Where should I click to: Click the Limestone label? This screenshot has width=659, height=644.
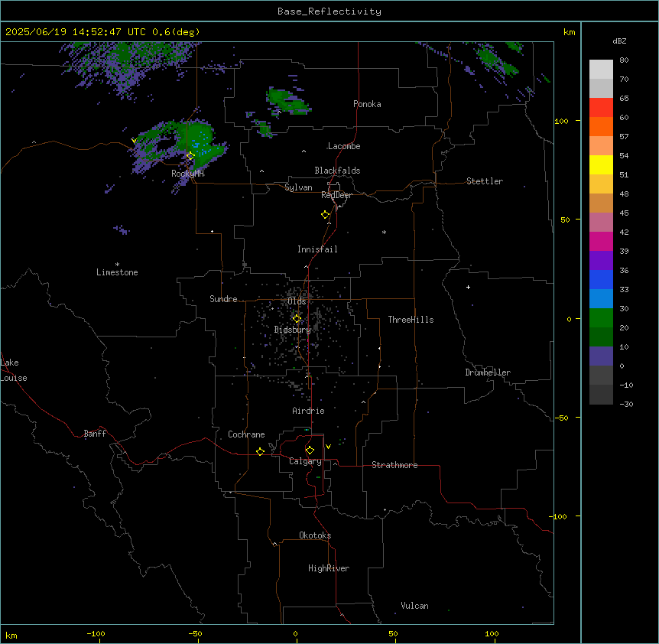click(117, 272)
